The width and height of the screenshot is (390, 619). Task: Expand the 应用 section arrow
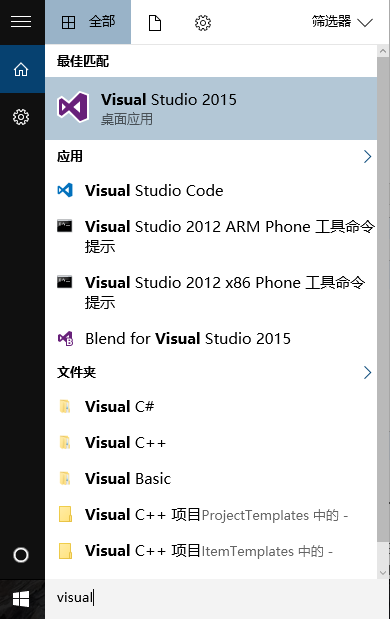368,157
